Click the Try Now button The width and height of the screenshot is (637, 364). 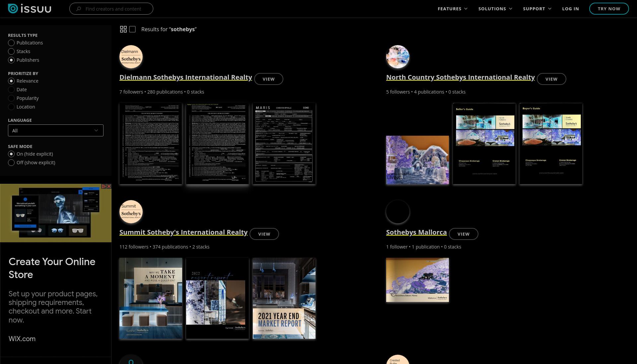(x=609, y=9)
